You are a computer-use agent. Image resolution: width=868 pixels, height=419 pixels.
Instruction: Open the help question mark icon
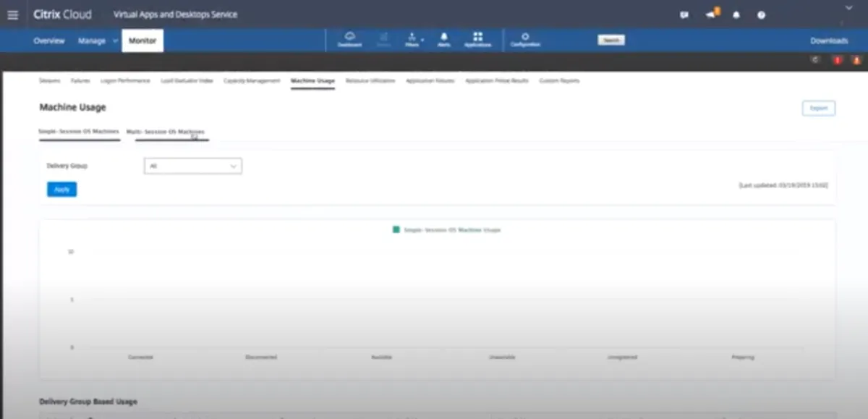click(761, 14)
